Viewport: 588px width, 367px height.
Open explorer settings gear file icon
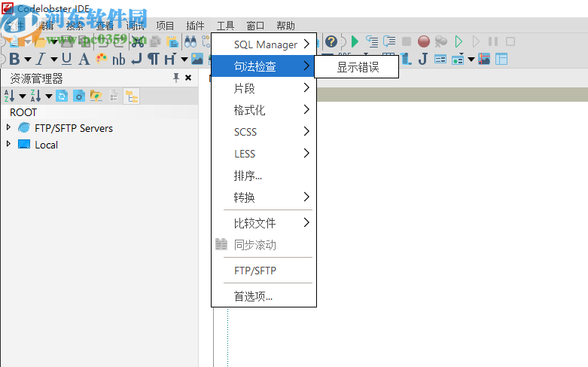[x=79, y=96]
